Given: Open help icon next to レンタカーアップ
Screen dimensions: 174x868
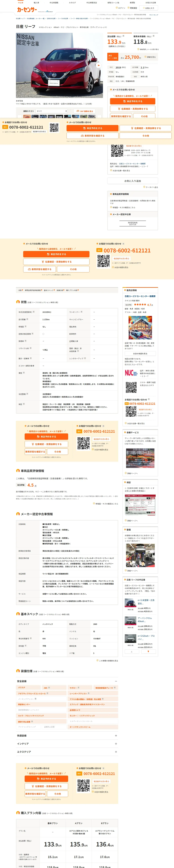Looking at the screenshot, I should tap(85, 358).
